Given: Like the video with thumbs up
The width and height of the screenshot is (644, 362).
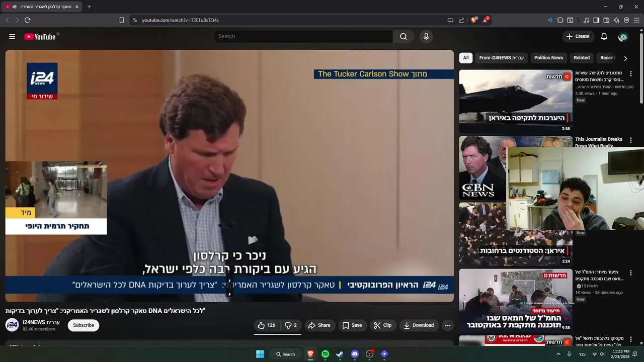Looking at the screenshot, I should click(x=267, y=325).
